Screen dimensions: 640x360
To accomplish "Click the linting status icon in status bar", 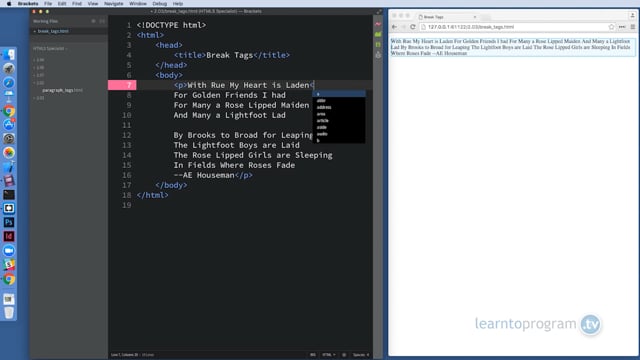I will point(344,355).
